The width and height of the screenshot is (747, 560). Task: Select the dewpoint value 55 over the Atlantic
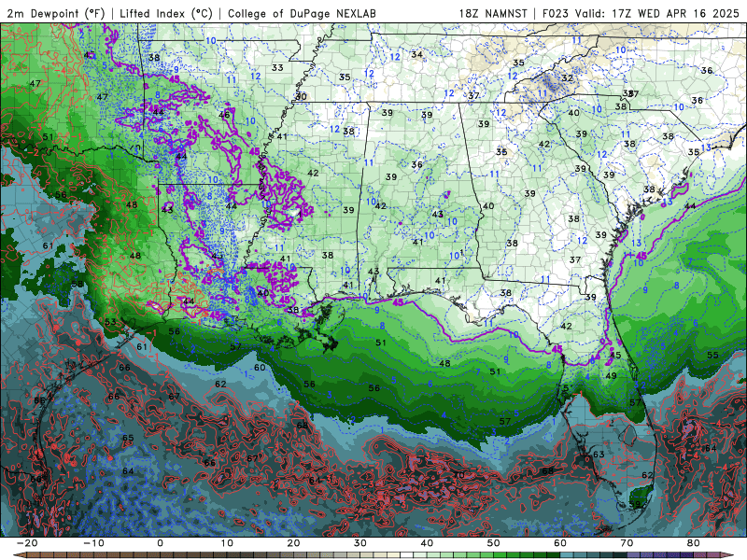[712, 356]
